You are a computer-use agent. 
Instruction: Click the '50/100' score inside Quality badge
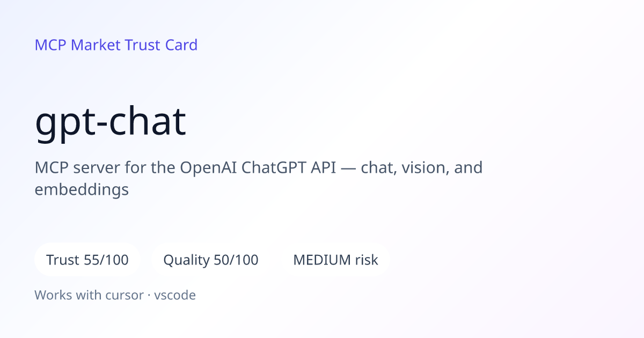coord(236,260)
